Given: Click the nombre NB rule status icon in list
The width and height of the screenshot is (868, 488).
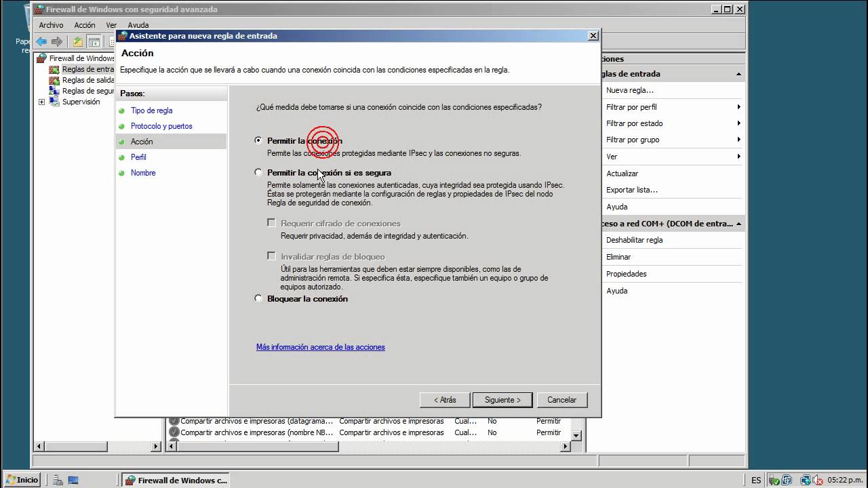Looking at the screenshot, I should (174, 432).
